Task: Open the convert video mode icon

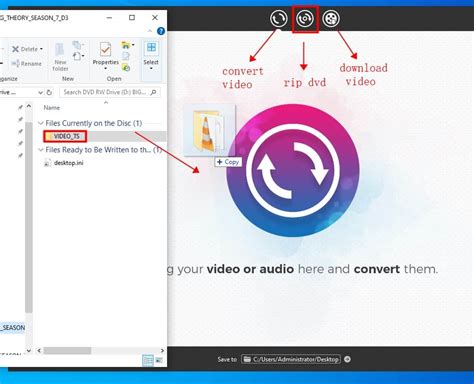Action: 278,19
